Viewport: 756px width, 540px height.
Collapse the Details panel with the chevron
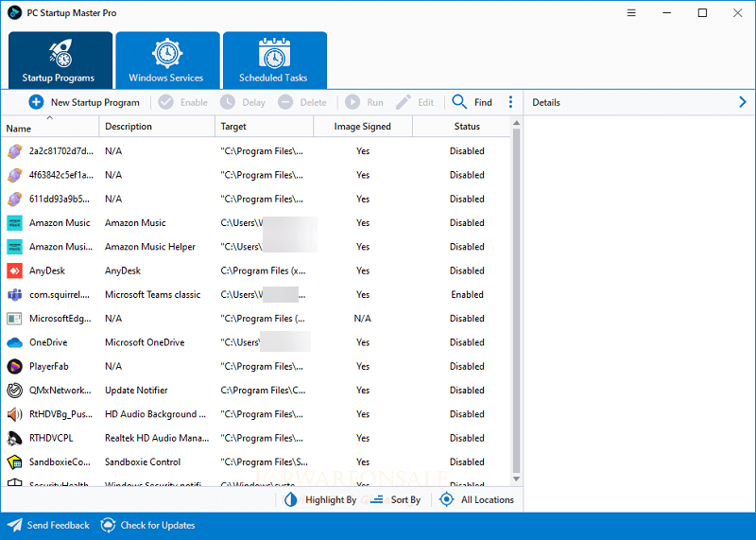pyautogui.click(x=743, y=102)
